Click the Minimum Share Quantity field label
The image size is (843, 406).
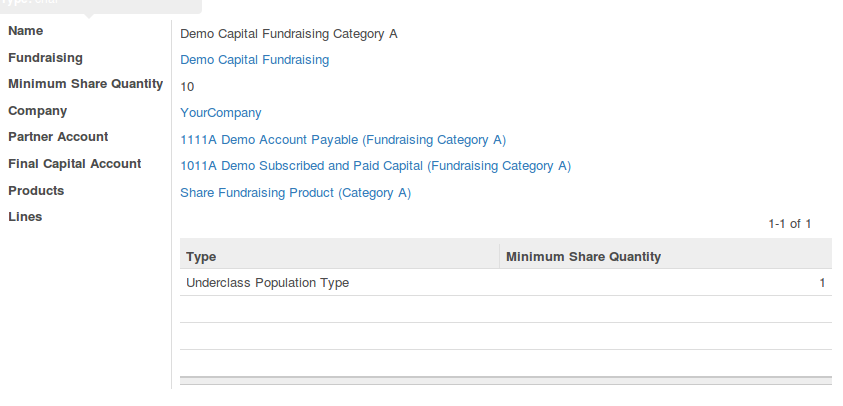(x=85, y=84)
